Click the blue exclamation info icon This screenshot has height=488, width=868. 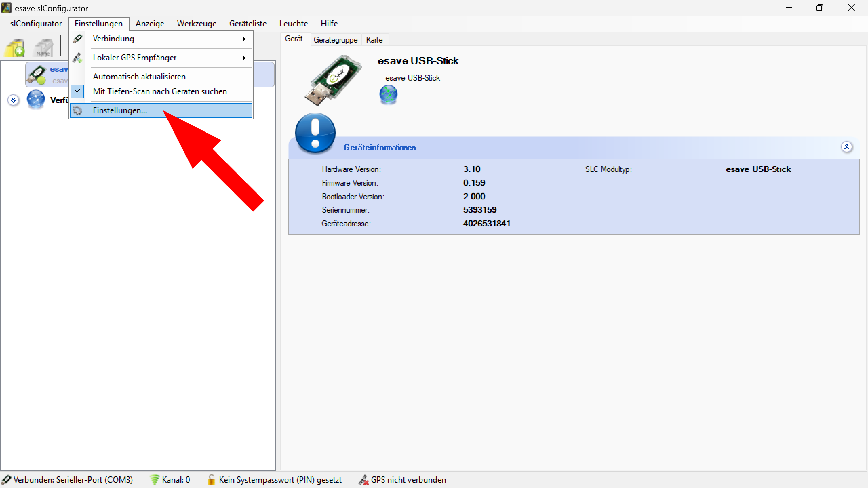coord(315,133)
